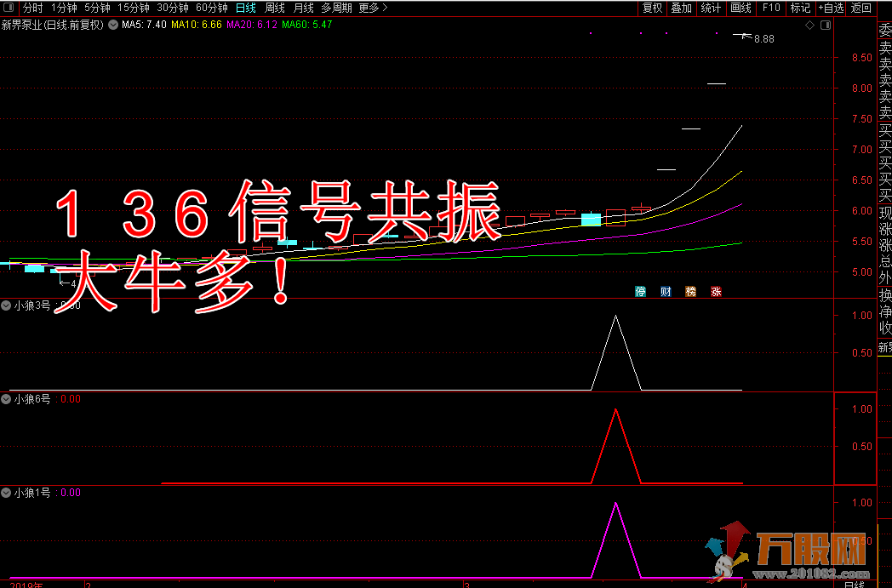892x588 pixels.
Task: Expand the 小狼6号 indicator dropdown
Action: click(x=6, y=399)
